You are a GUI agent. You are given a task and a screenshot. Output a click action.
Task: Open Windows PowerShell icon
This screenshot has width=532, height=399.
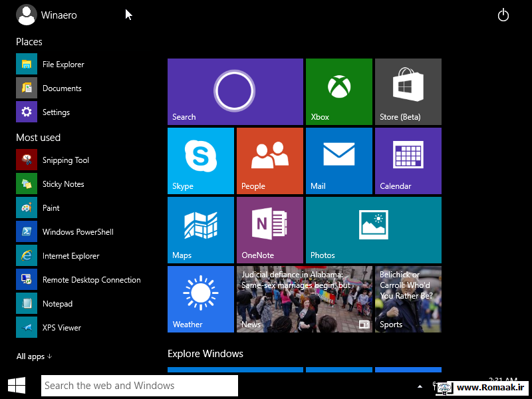pyautogui.click(x=27, y=231)
